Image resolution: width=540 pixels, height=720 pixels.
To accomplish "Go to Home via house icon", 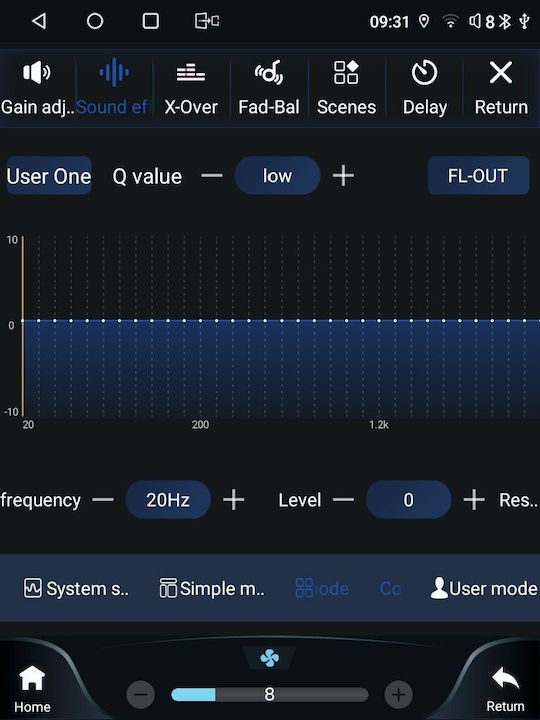I will pos(32,678).
